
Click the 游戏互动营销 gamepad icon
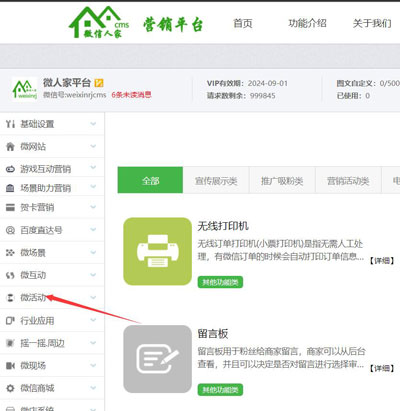click(10, 169)
